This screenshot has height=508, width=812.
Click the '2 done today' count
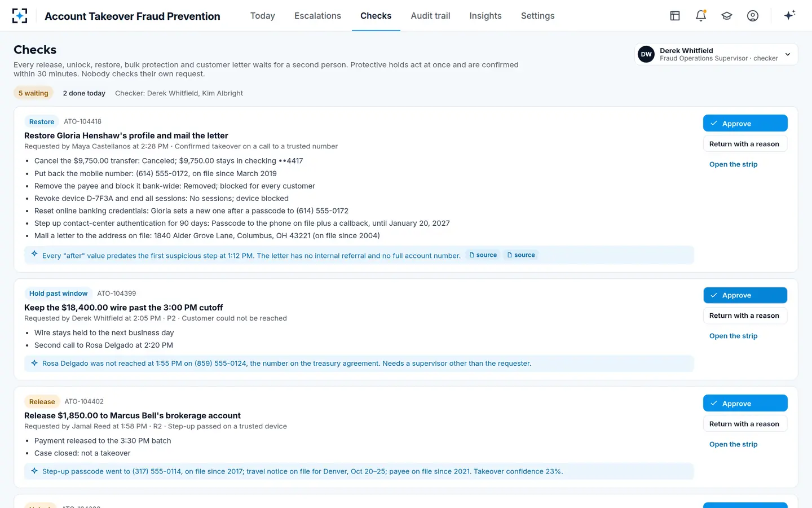pos(84,93)
